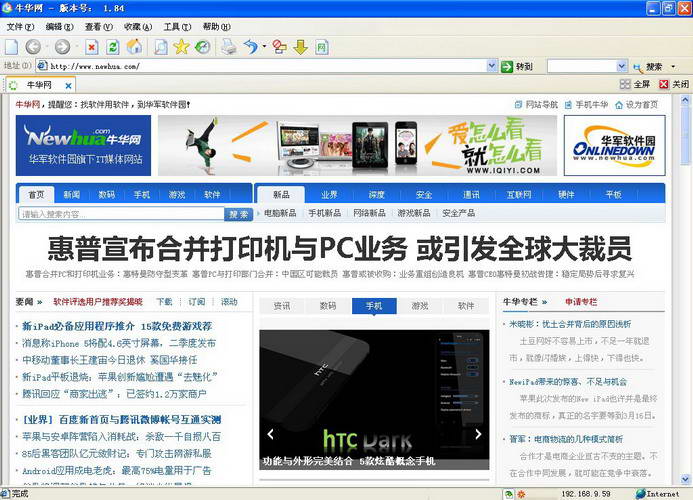Image resolution: width=693 pixels, height=500 pixels.
Task: Select the 数码 tab in blue navigation bar
Action: coord(107,195)
